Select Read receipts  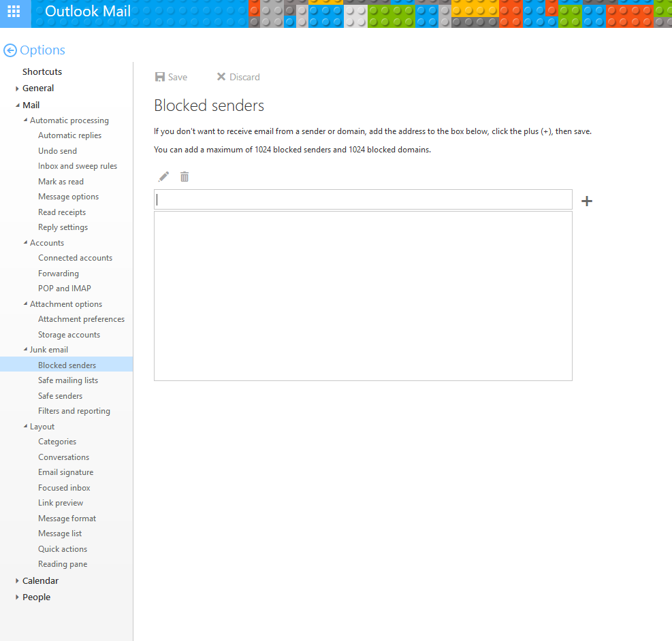coord(62,212)
